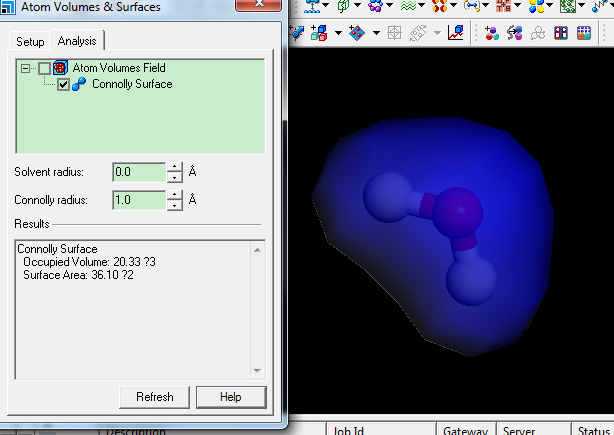Click the 'Occupied Volume: 20.33' result line

coord(89,262)
